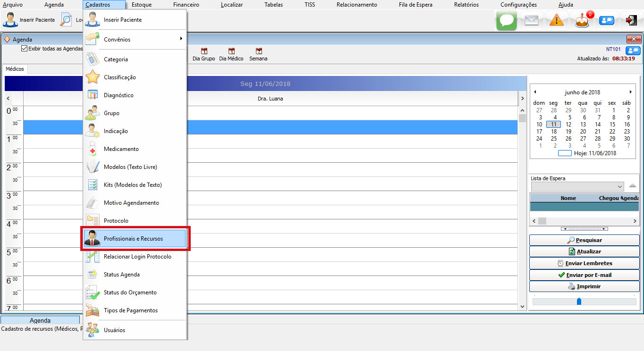Screen dimensions: 644x351
Task: Click the Pesquisar button
Action: tap(585, 240)
